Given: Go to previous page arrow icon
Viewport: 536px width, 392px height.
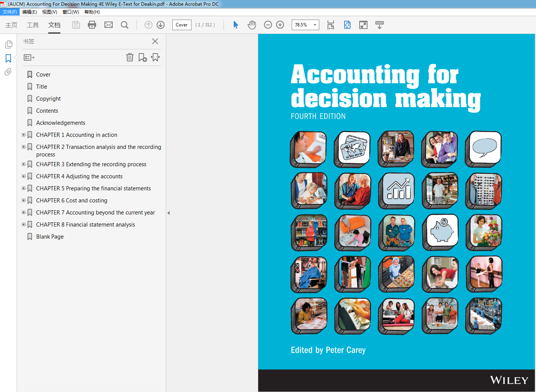Looking at the screenshot, I should 149,25.
